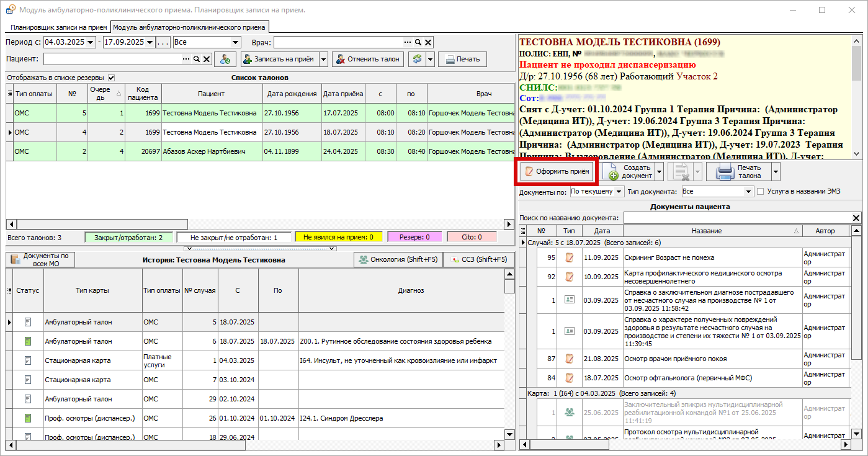This screenshot has width=868, height=456.
Task: Click pink Резерв: 0 legend box
Action: [414, 237]
